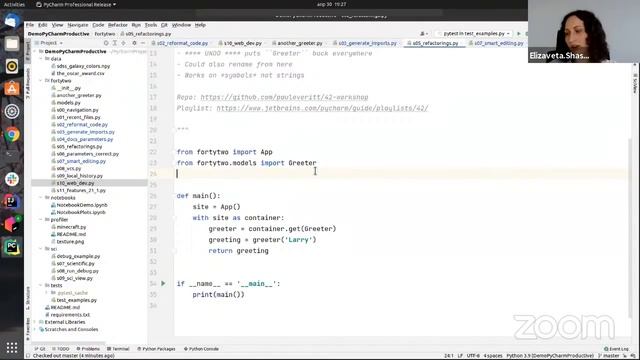
Task: Collapse the data folder
Action: [41, 59]
